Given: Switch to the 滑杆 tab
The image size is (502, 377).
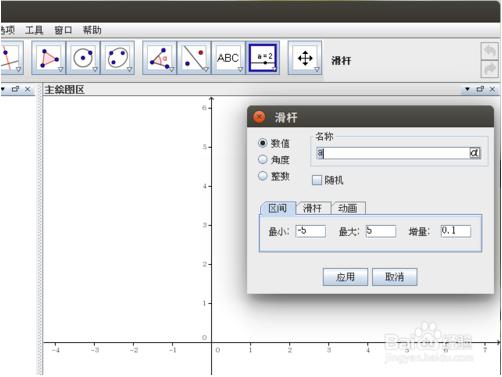Looking at the screenshot, I should 313,208.
